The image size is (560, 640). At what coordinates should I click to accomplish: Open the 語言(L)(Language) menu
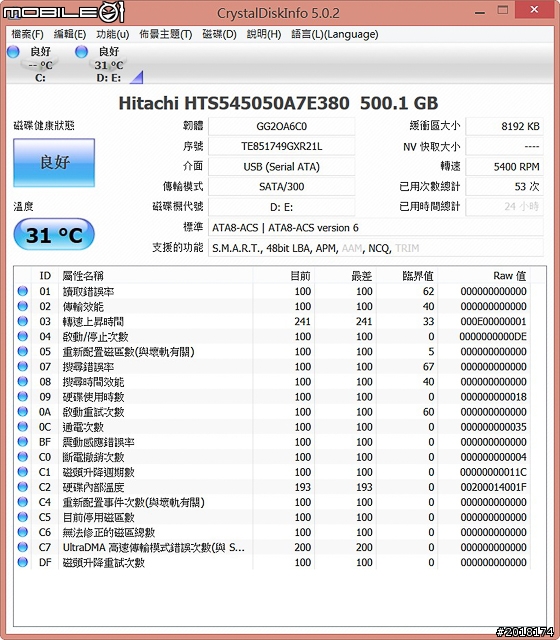335,34
